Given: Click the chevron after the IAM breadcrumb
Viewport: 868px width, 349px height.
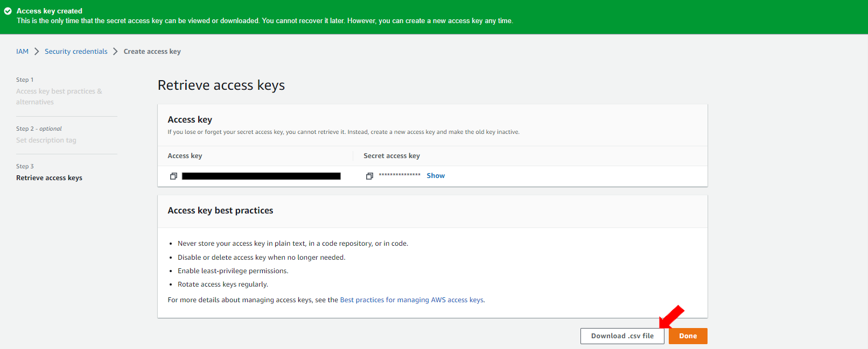Looking at the screenshot, I should (37, 52).
